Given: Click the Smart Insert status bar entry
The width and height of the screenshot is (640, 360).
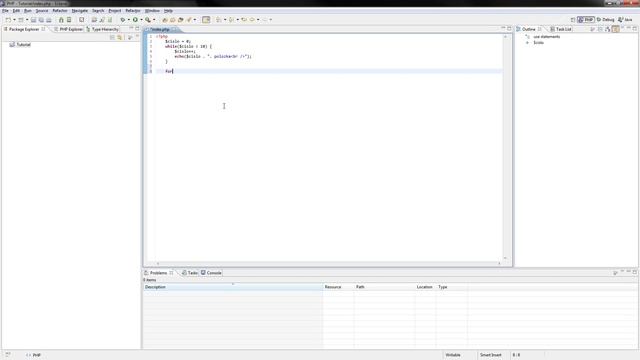Looking at the screenshot, I should click(490, 355).
